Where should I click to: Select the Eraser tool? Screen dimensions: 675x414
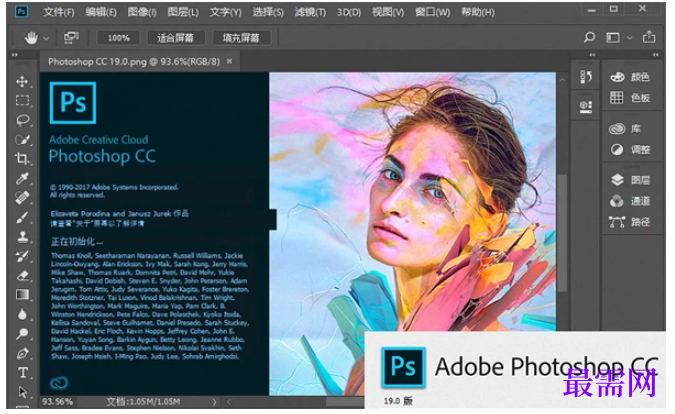pos(22,275)
